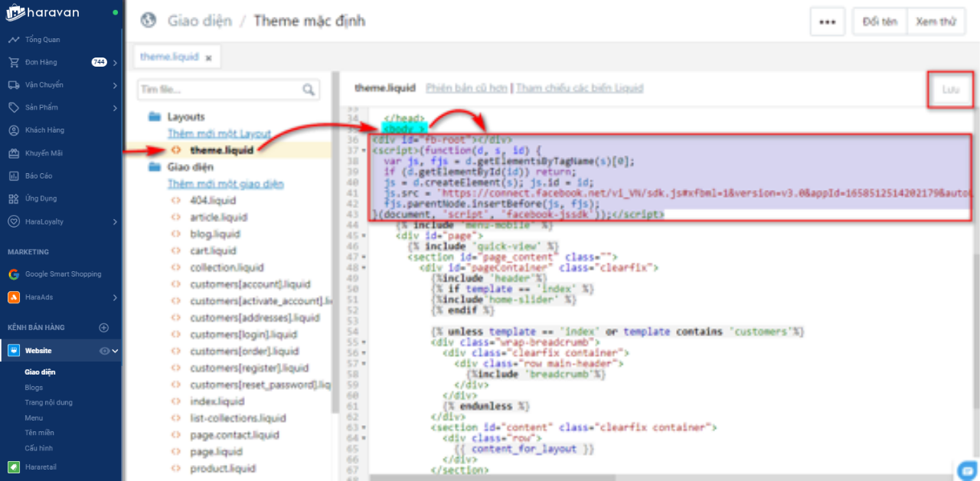Expand the HaraAds submenu arrow

(x=115, y=297)
